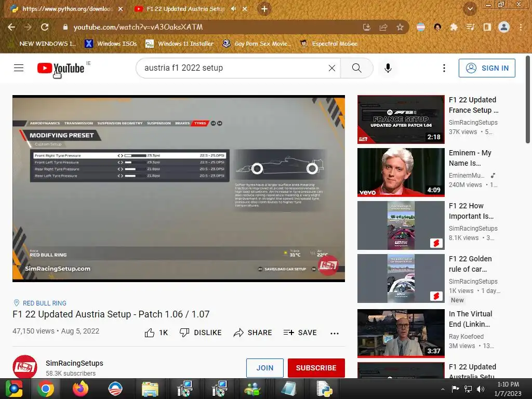532x399 pixels.
Task: Click the SIGN IN button
Action: (487, 68)
